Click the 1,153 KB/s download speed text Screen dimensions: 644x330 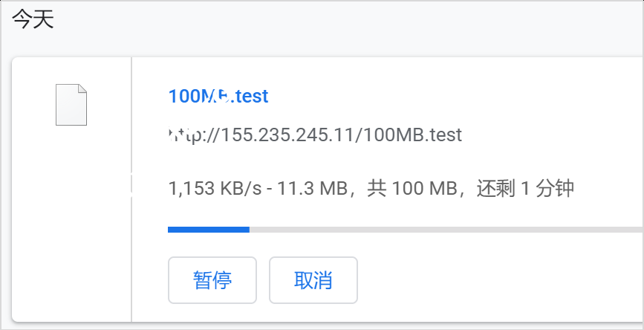215,188
